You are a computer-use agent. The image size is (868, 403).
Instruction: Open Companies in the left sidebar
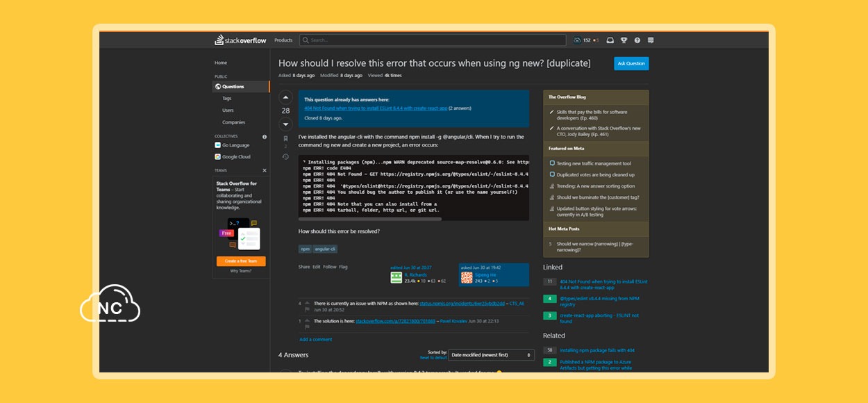[233, 122]
